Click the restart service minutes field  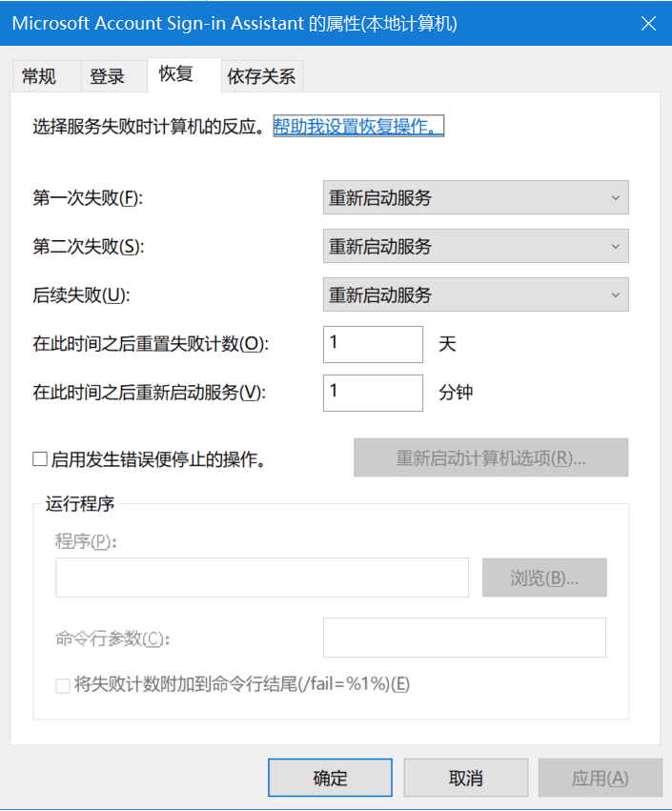pyautogui.click(x=373, y=393)
